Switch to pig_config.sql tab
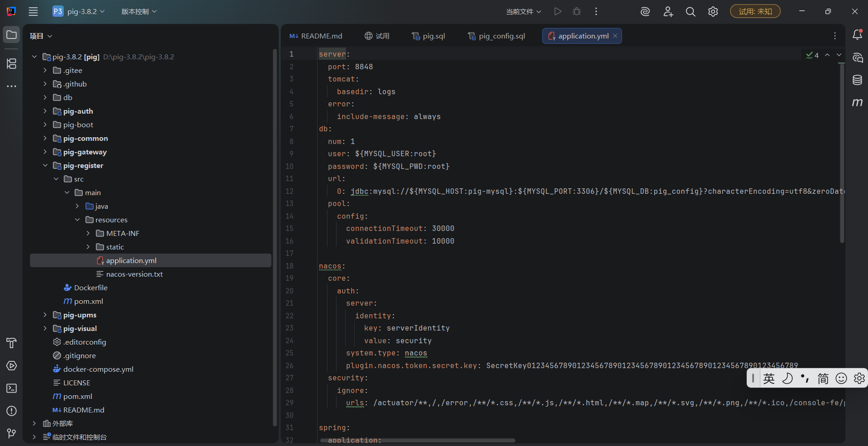This screenshot has width=868, height=446. coord(496,36)
